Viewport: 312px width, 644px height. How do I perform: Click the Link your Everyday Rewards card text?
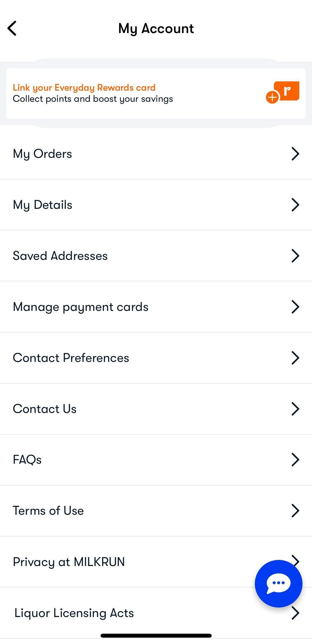(84, 88)
